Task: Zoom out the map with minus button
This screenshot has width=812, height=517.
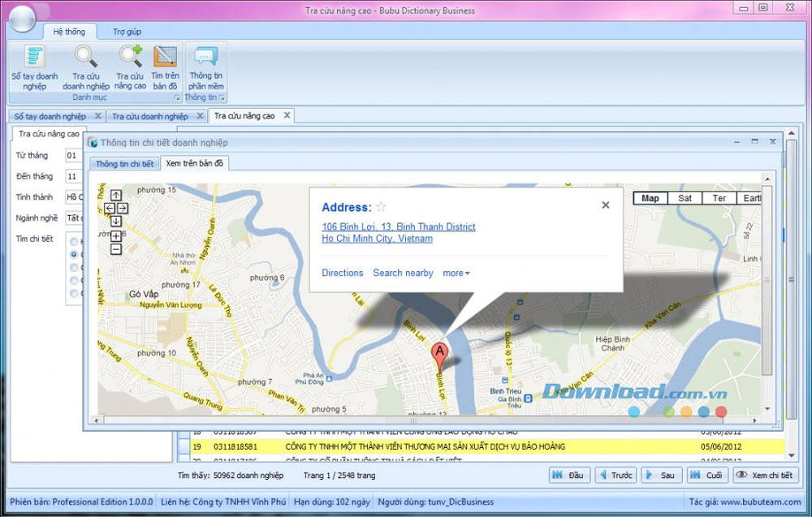Action: pos(116,249)
